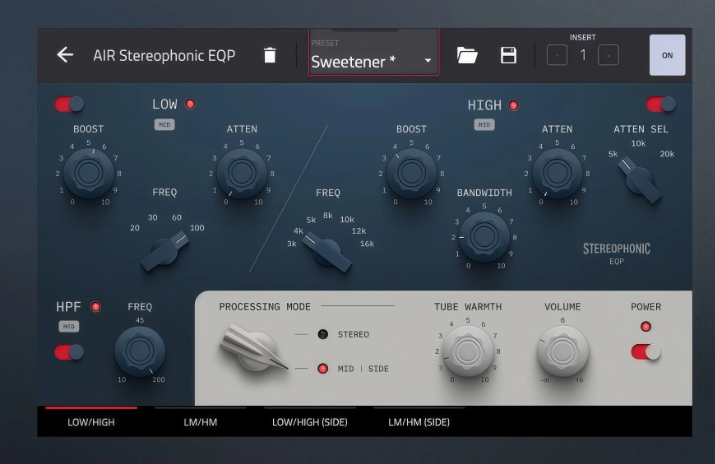Screen dimensions: 715x464
Task: Decrease insert slot number
Action: 557,55
